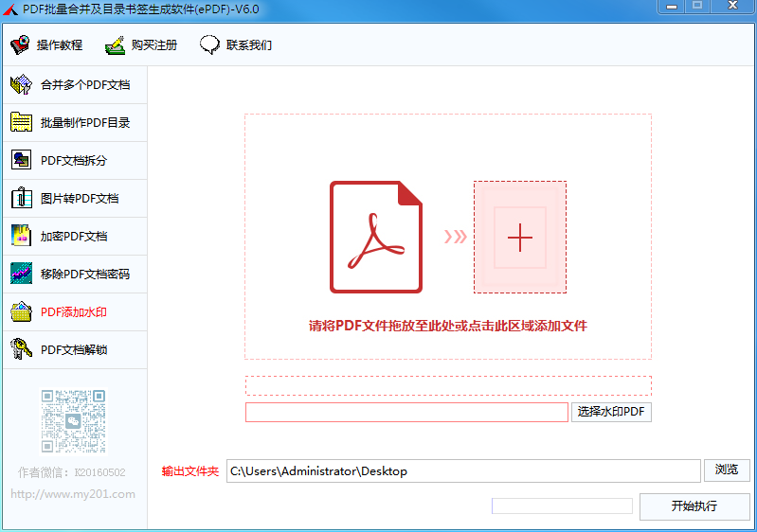Screen dimensions: 757x532
Task: Click the 加密PDF文档 sidebar icon
Action: tap(21, 236)
